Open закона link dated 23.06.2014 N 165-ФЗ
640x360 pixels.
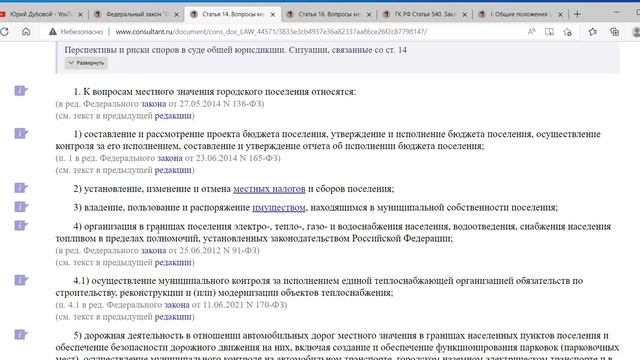(170, 158)
